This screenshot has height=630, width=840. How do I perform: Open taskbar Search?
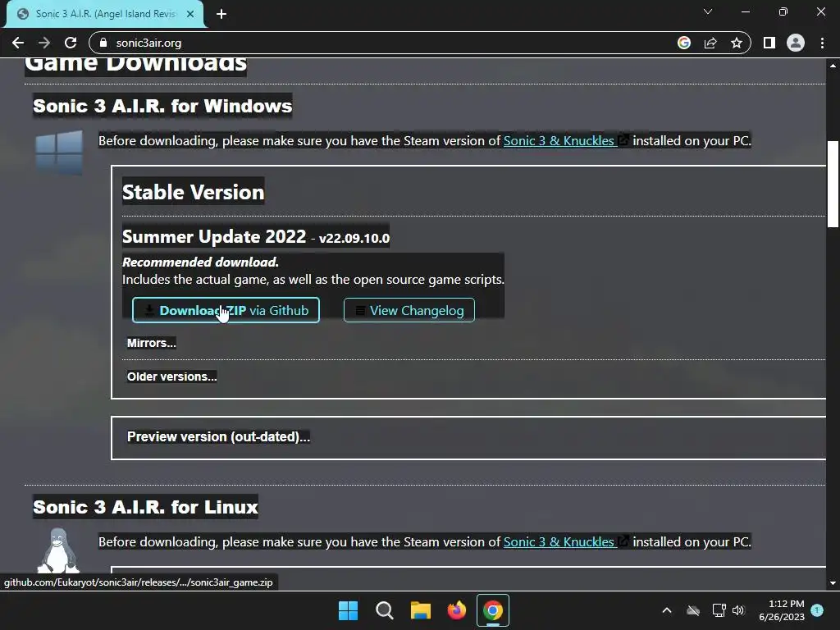[385, 610]
